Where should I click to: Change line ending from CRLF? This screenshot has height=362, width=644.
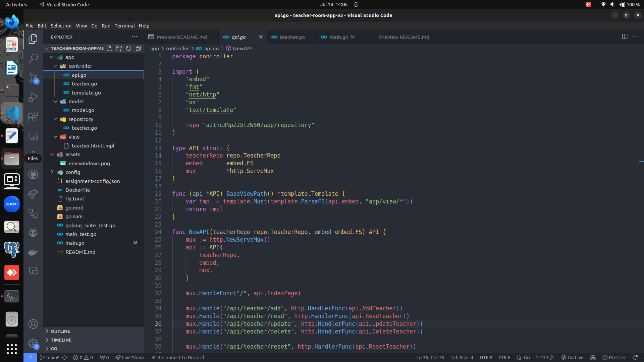(x=504, y=358)
